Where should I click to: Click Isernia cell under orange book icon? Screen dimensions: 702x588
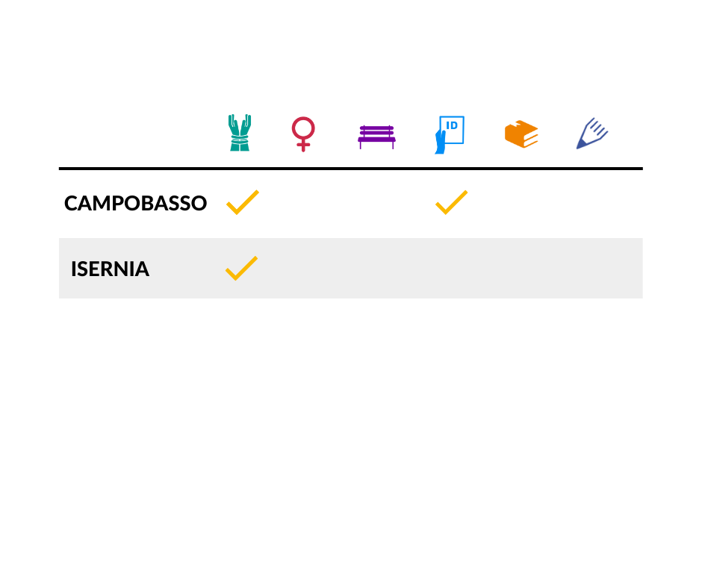point(521,269)
